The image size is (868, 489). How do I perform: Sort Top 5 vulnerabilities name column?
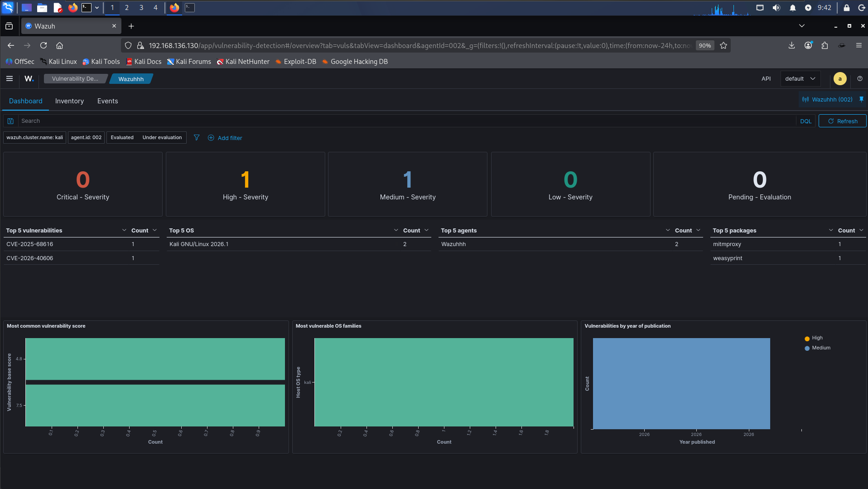66,230
